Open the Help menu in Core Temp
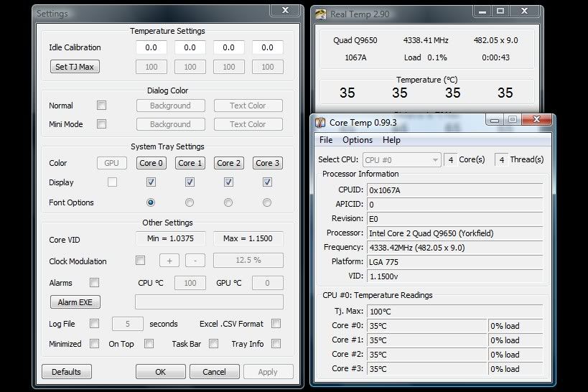Image resolution: width=588 pixels, height=392 pixels. [x=391, y=140]
